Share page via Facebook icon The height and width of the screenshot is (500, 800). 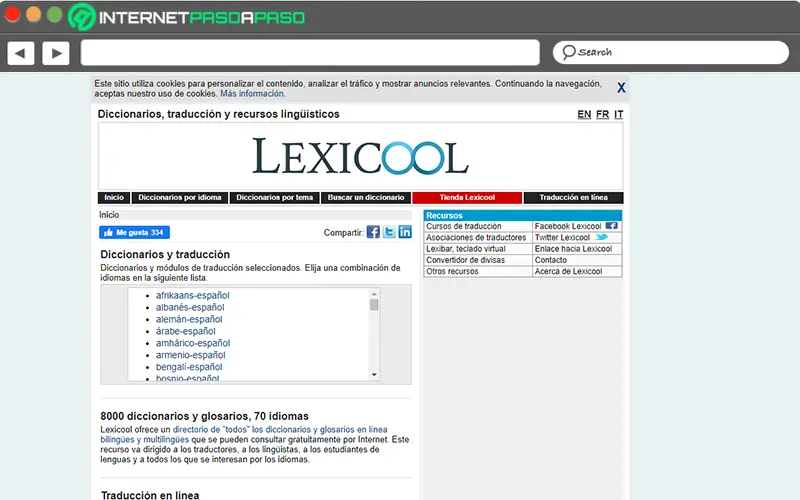373,232
